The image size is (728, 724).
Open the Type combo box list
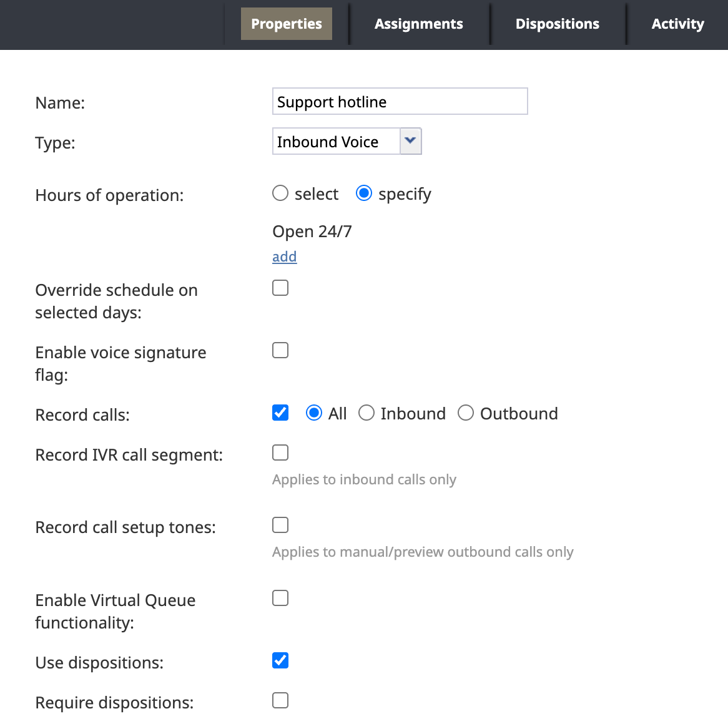pyautogui.click(x=410, y=141)
